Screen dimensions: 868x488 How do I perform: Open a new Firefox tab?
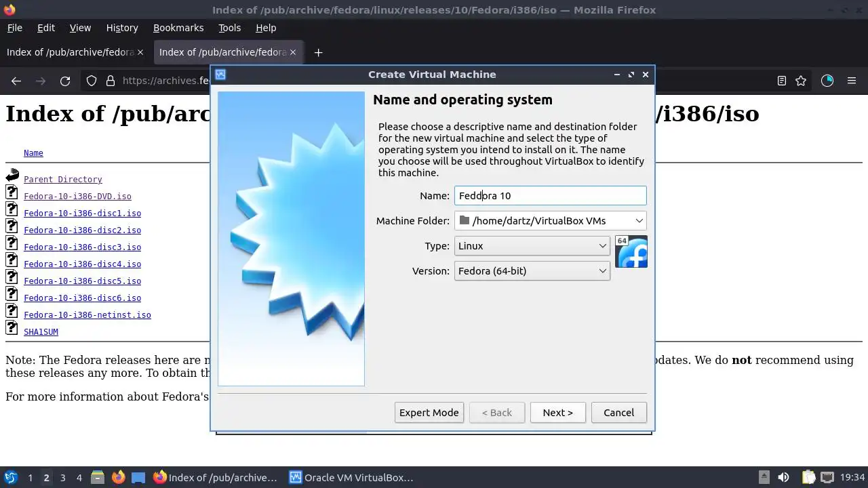(318, 52)
